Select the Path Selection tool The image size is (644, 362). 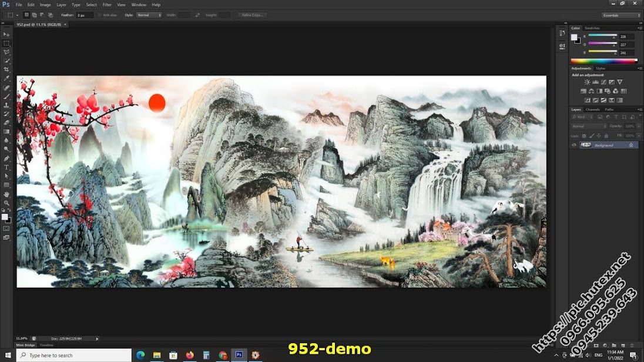coord(6,176)
